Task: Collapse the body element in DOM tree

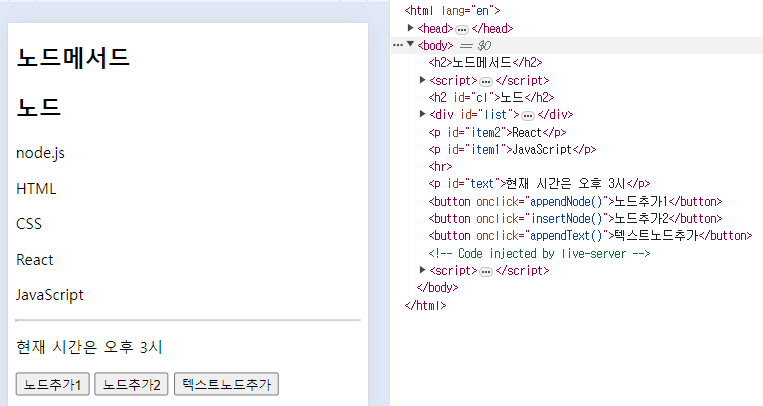Action: pyautogui.click(x=411, y=45)
